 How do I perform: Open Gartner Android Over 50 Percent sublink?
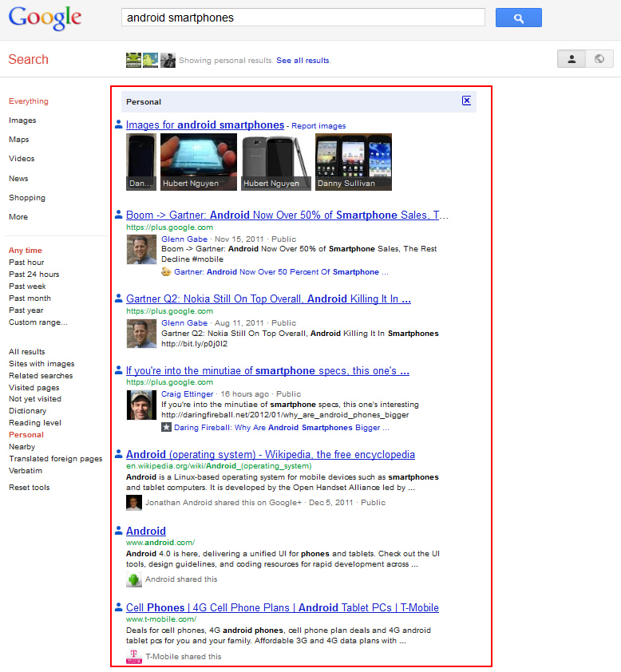pyautogui.click(x=281, y=272)
